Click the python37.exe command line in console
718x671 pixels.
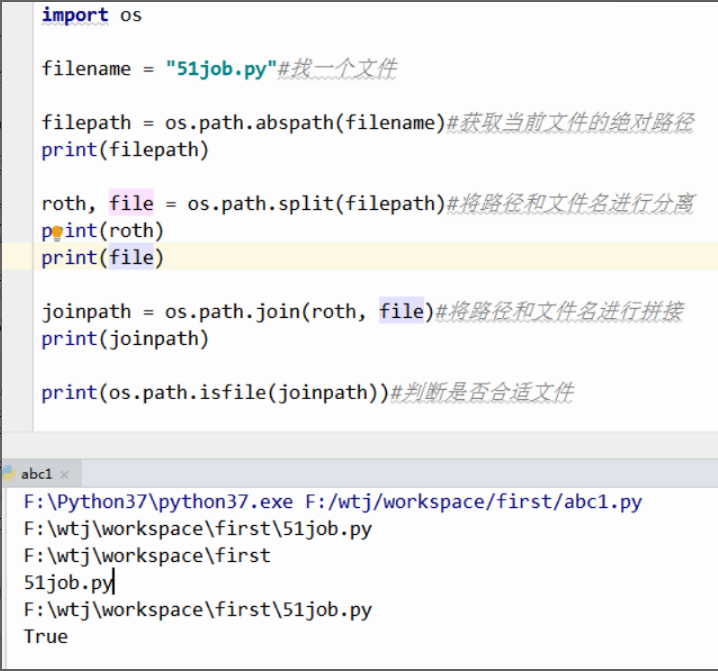(x=333, y=502)
